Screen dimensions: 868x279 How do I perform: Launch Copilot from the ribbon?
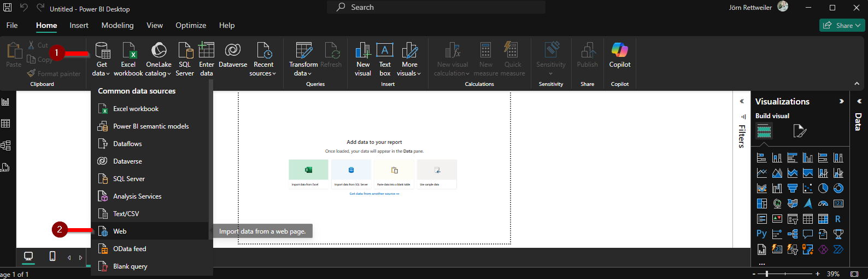coord(620,55)
